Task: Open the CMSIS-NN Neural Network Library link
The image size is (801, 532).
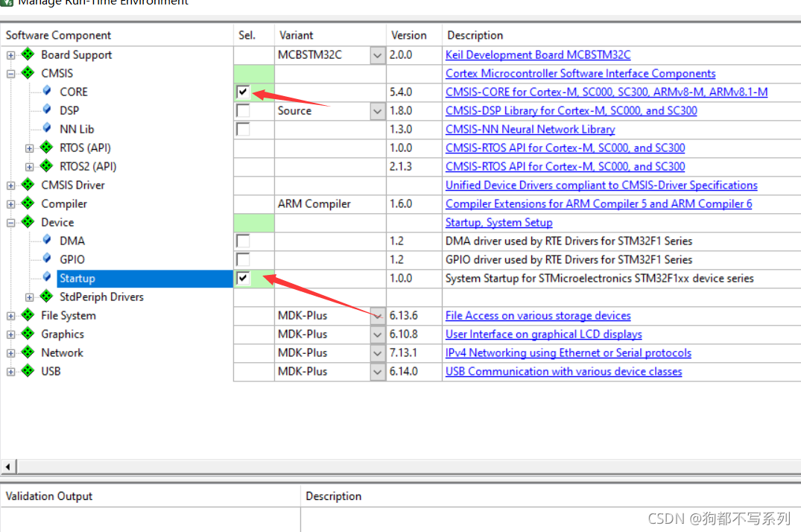Action: (530, 129)
